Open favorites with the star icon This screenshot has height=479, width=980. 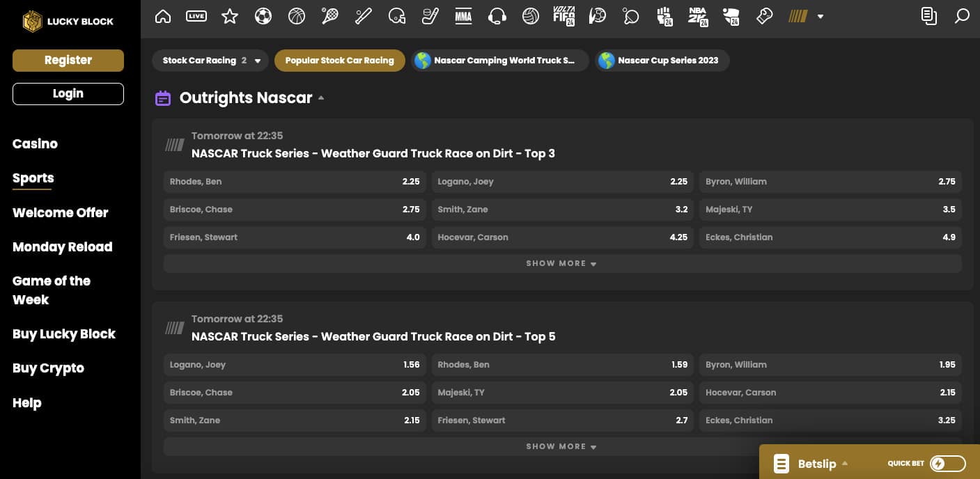pyautogui.click(x=230, y=16)
